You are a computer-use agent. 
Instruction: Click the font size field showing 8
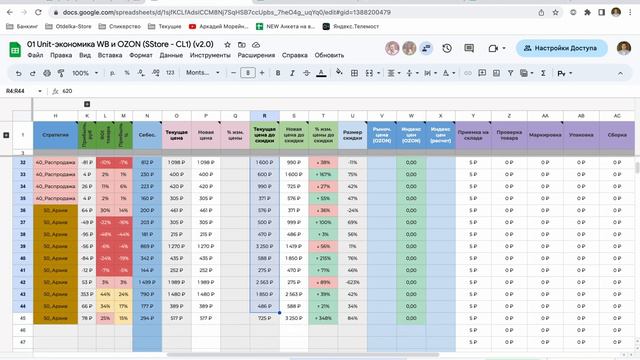pos(248,73)
